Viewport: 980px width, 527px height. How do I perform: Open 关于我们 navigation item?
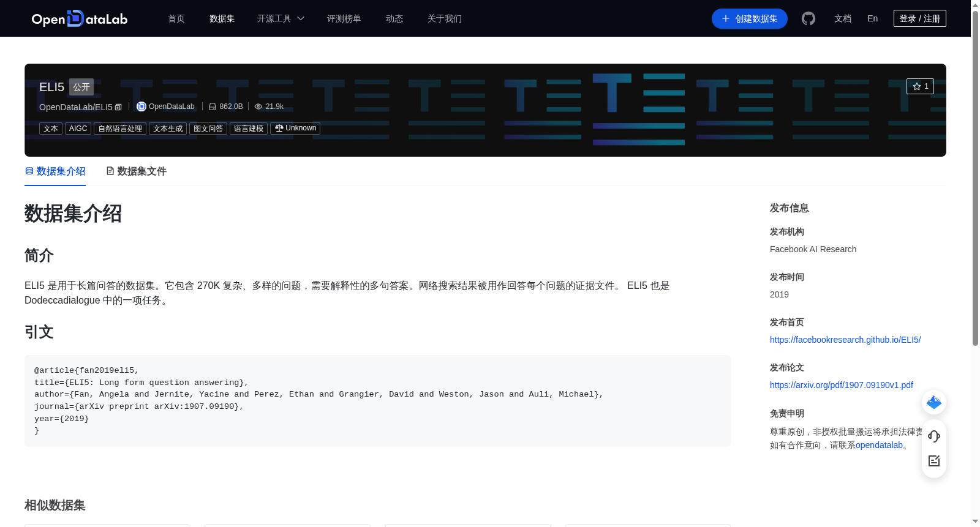point(445,18)
